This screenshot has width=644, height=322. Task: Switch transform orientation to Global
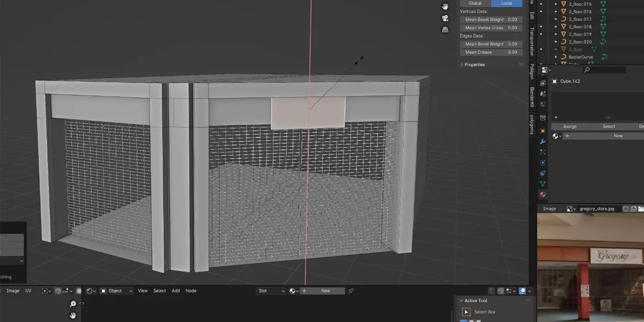(x=474, y=3)
